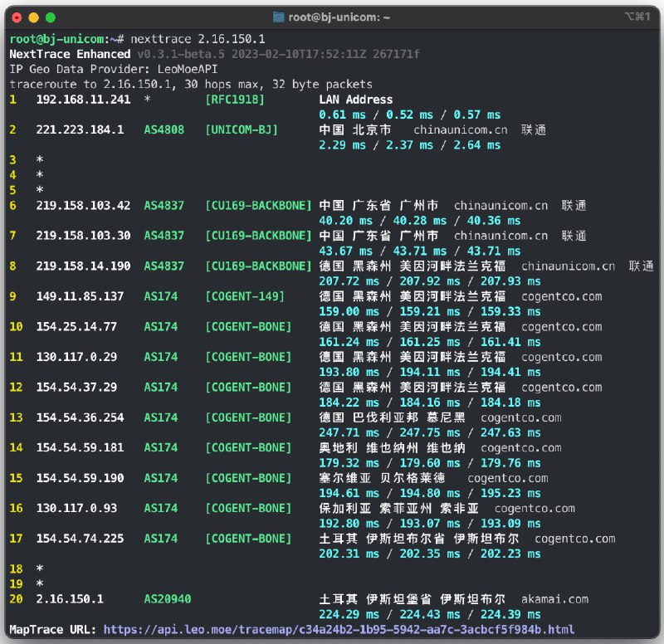
Task: Click hop 7 IP 219.158.103.30
Action: click(84, 236)
